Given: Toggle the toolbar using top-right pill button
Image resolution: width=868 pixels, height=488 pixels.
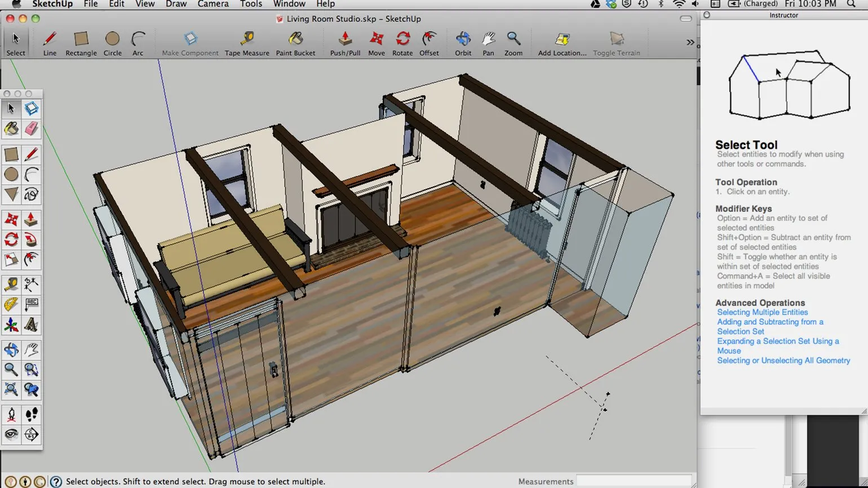Looking at the screenshot, I should pyautogui.click(x=686, y=19).
